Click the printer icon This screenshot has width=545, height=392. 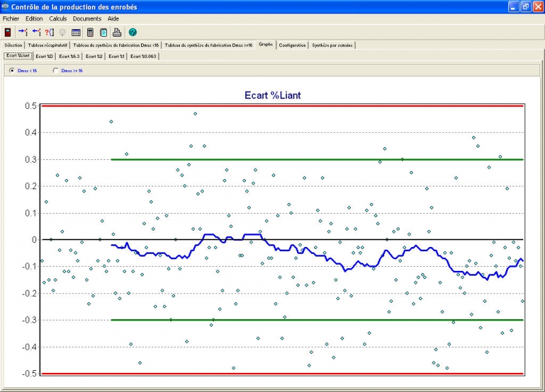coord(116,32)
